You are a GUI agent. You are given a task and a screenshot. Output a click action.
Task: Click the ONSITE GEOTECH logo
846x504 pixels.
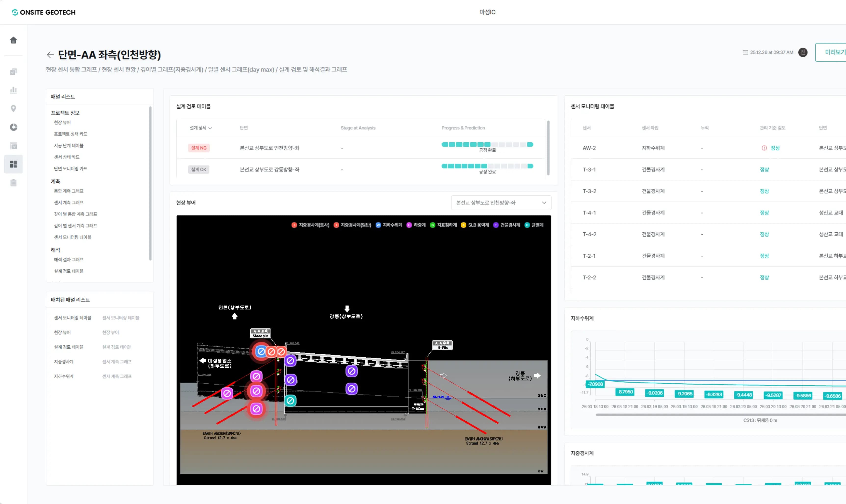coord(43,12)
